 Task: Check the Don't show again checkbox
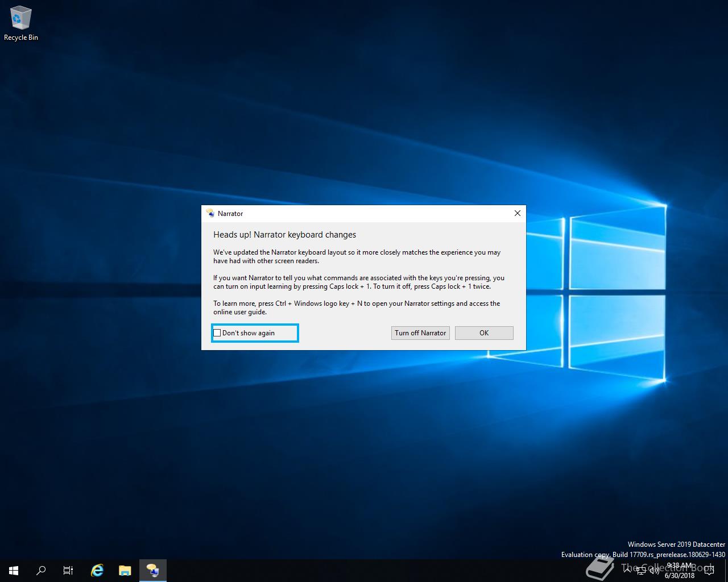(217, 333)
